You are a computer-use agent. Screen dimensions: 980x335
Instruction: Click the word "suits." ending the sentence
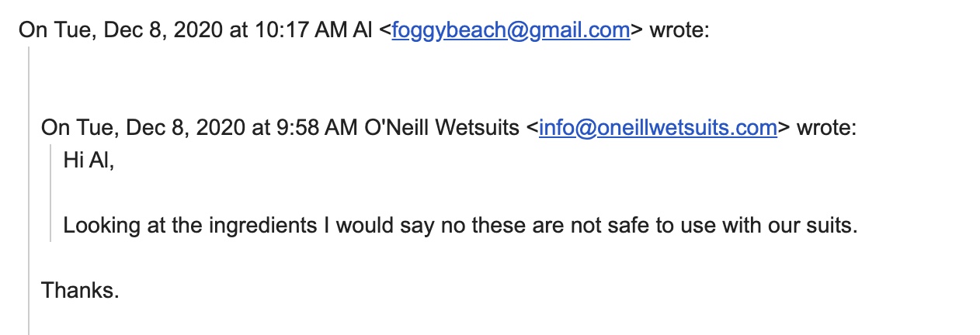832,226
